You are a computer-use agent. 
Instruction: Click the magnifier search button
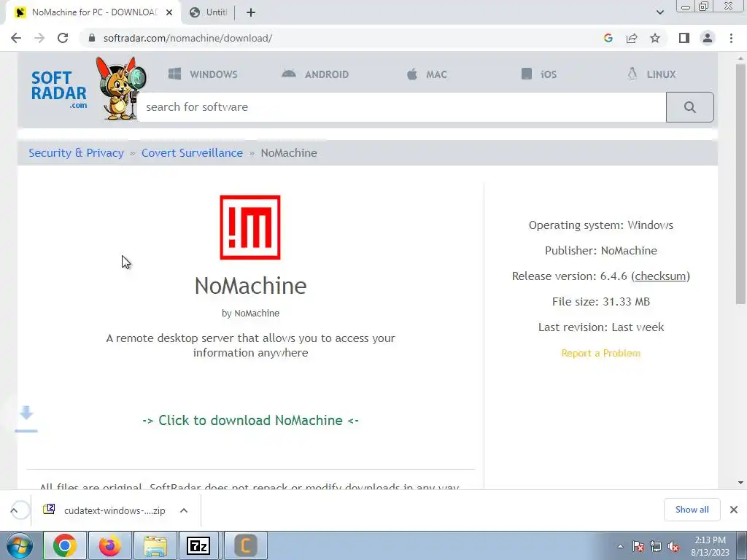point(690,106)
